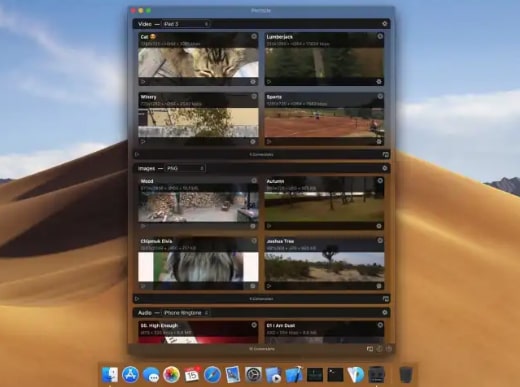This screenshot has height=387, width=520.
Task: Start converting the Autumn image
Action: click(269, 226)
